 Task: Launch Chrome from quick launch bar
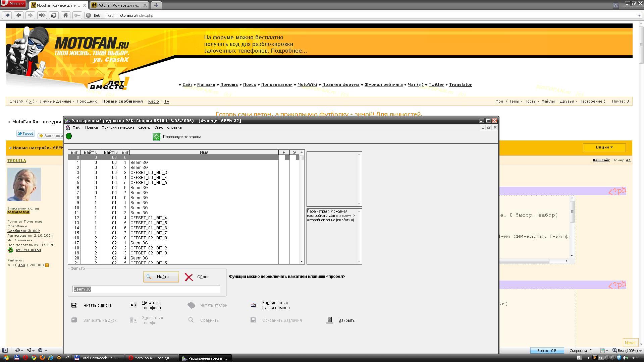pos(34,358)
